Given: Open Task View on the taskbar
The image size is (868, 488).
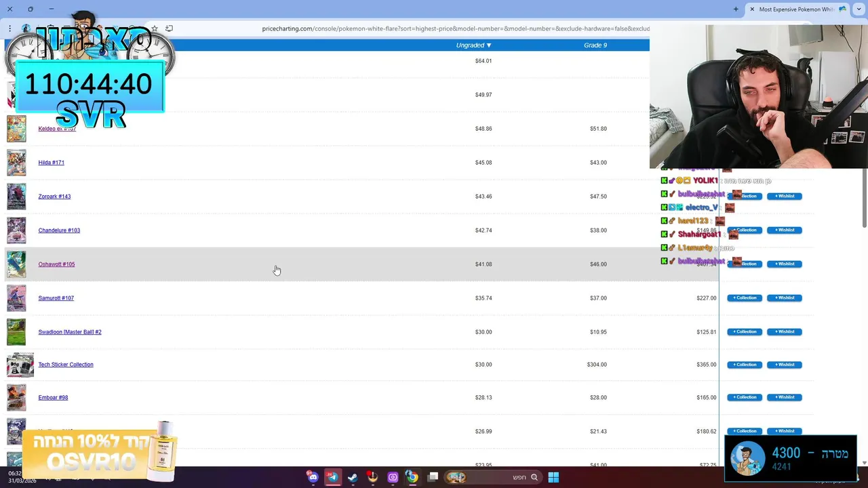Looking at the screenshot, I should [433, 477].
